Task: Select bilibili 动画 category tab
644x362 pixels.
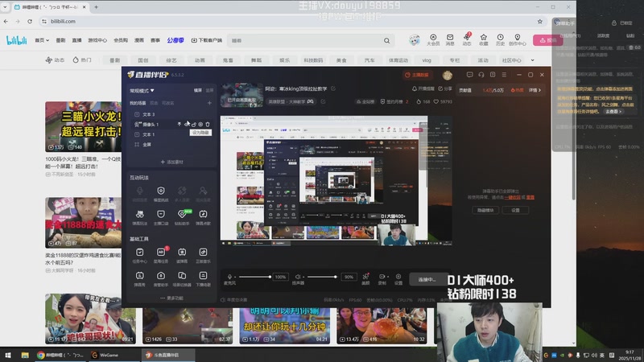Action: tap(200, 60)
